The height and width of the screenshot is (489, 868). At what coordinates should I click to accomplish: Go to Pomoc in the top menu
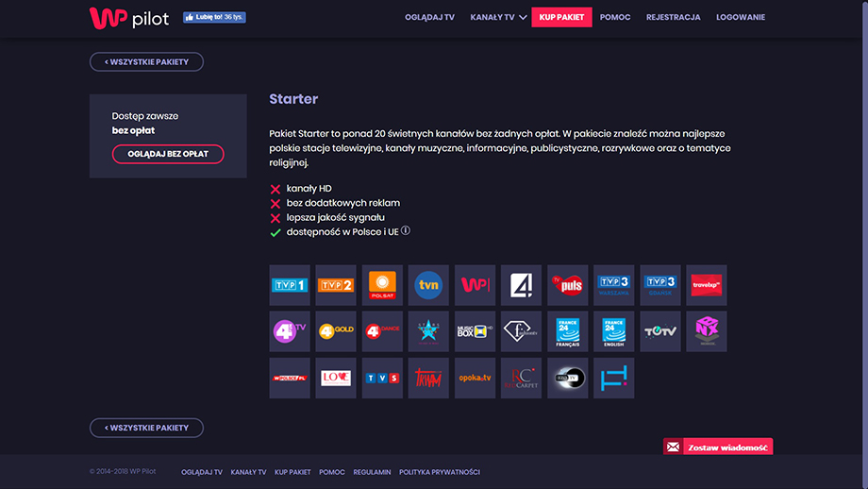[x=615, y=17]
